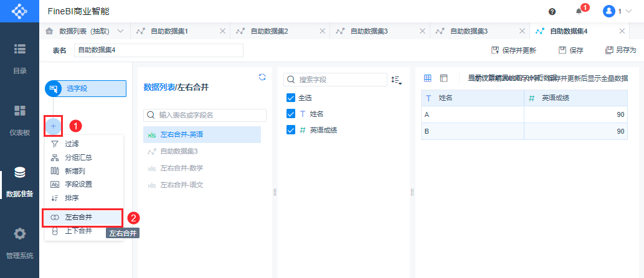Toggle the 英语成绩 field checkbox
The height and width of the screenshot is (278, 644).
tap(291, 130)
